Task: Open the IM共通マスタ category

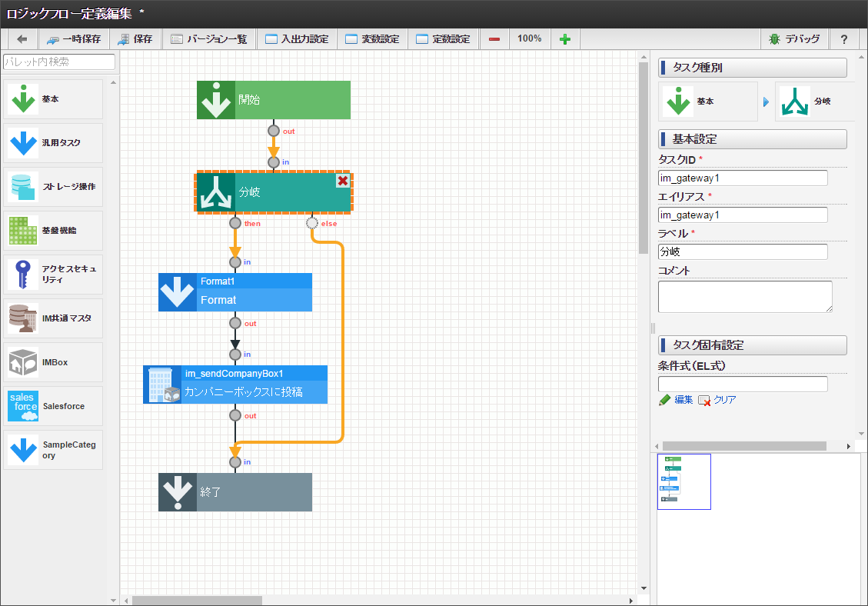Action: click(x=52, y=318)
